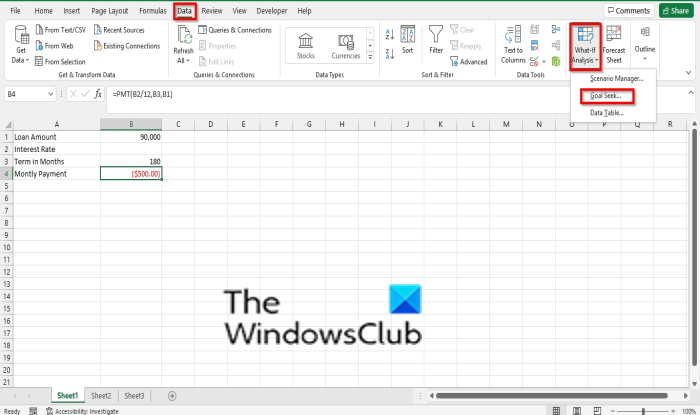Image resolution: width=700 pixels, height=415 pixels.
Task: Switch to Normal view in status bar
Action: pyautogui.click(x=556, y=411)
